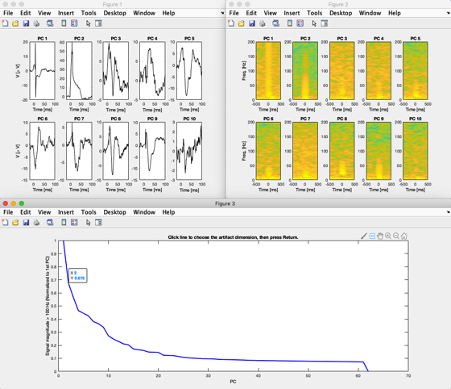
Task: Open Property Inspector icon in Figure 2 toolbar
Action: point(324,23)
